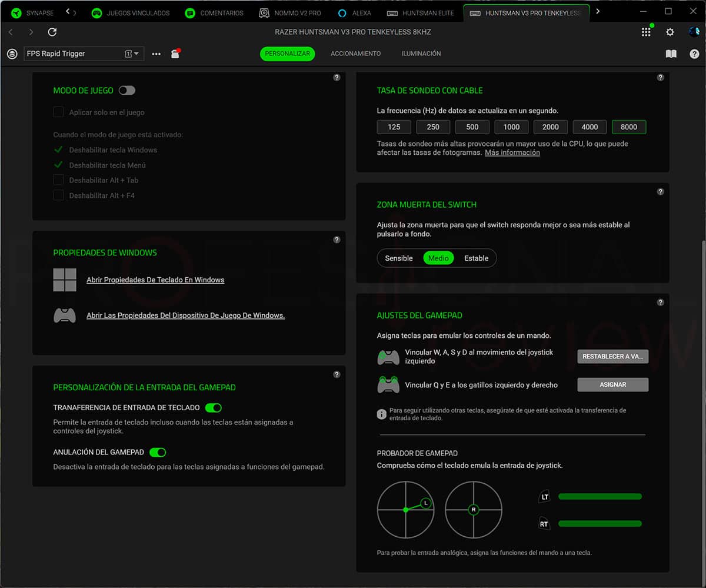
Task: Open Synapse settings gear
Action: [x=670, y=32]
